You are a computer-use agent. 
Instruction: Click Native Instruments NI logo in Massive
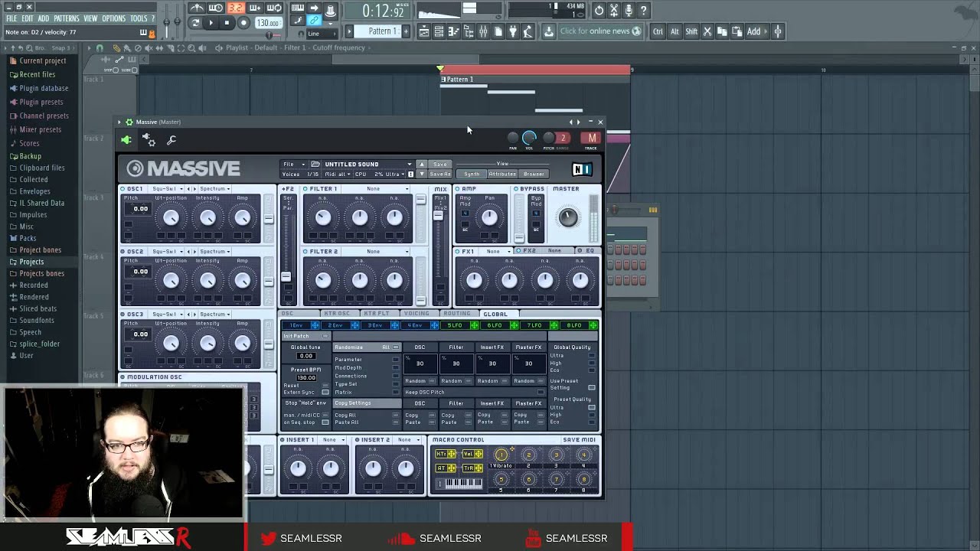[x=582, y=169]
